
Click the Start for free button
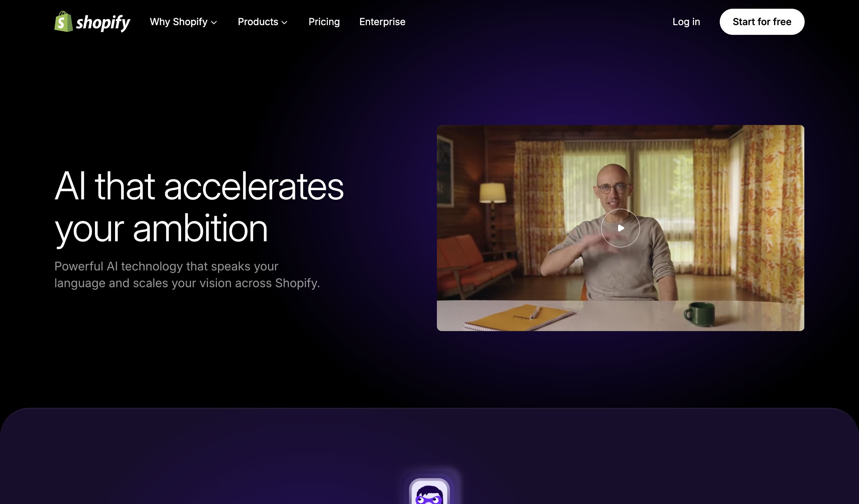pyautogui.click(x=761, y=22)
